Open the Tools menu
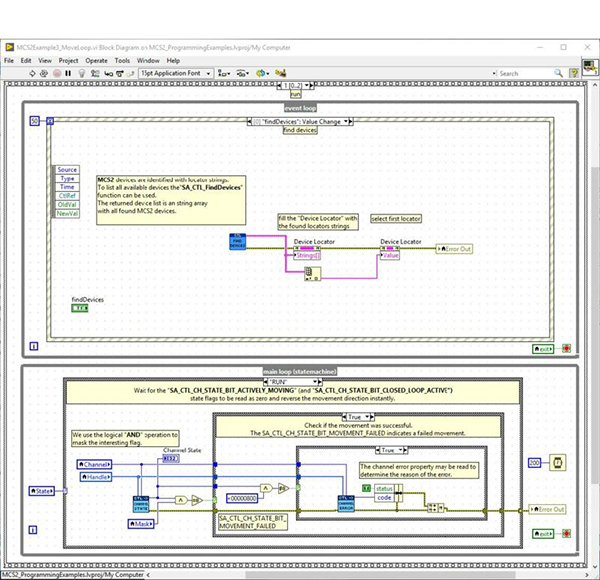Screen dimensions: 600x580 (x=122, y=60)
